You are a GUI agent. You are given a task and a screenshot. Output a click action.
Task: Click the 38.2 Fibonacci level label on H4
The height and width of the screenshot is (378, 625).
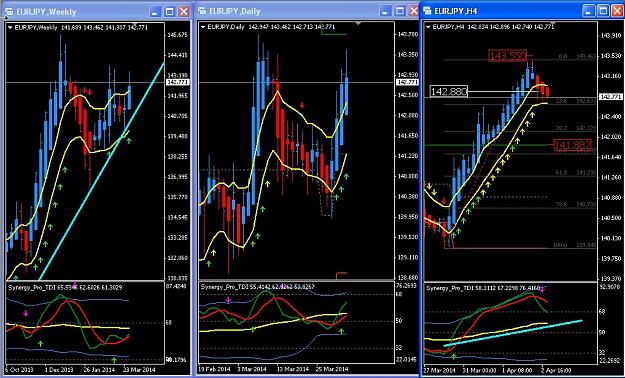pos(561,128)
